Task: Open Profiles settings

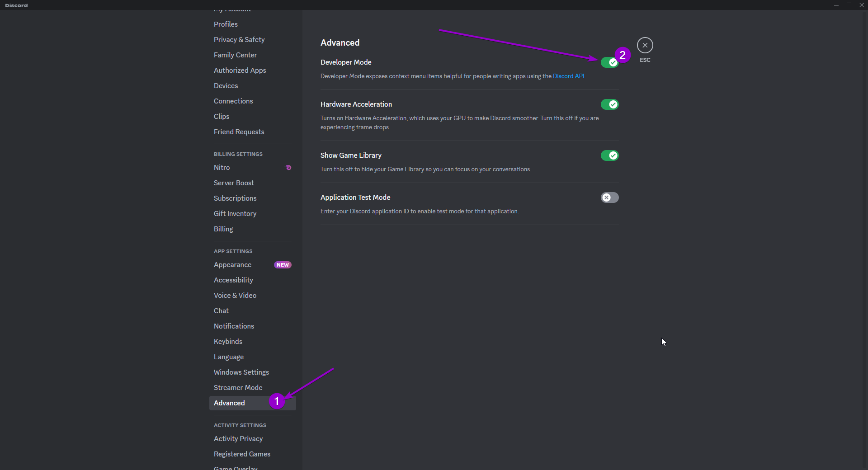Action: [226, 24]
